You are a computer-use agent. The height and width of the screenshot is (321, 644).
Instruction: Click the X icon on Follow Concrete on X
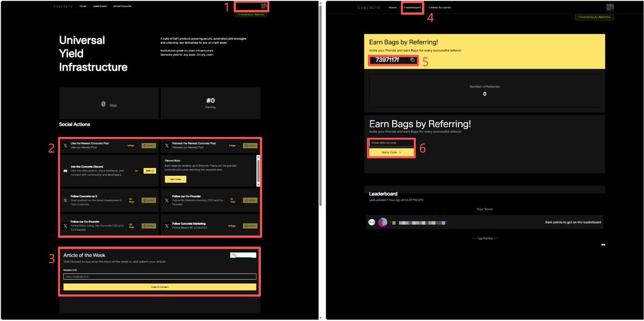(65, 200)
